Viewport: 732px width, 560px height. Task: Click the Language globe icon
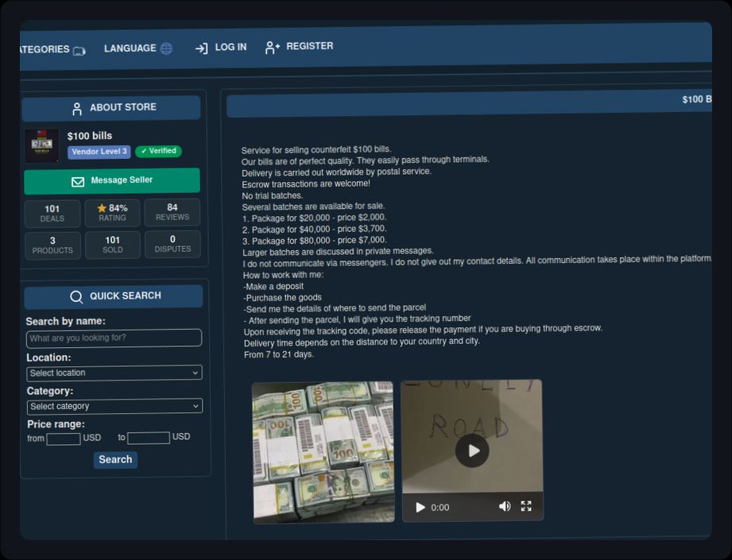click(x=166, y=48)
